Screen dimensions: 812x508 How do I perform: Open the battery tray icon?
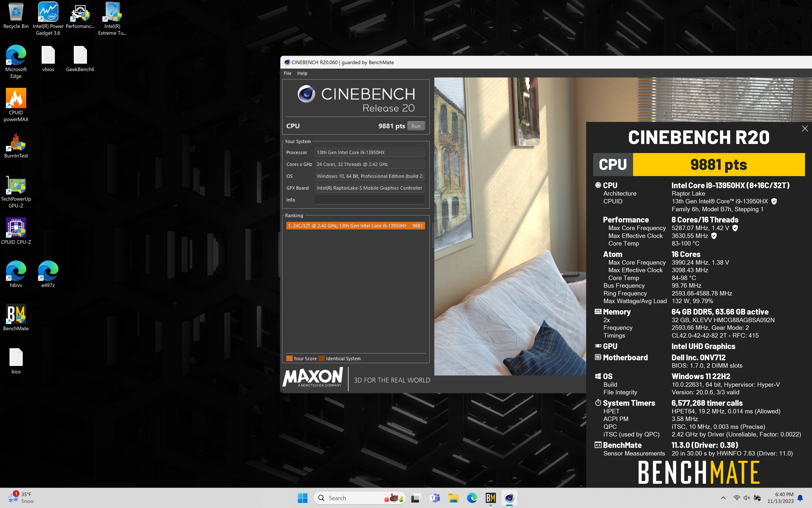coord(757,498)
